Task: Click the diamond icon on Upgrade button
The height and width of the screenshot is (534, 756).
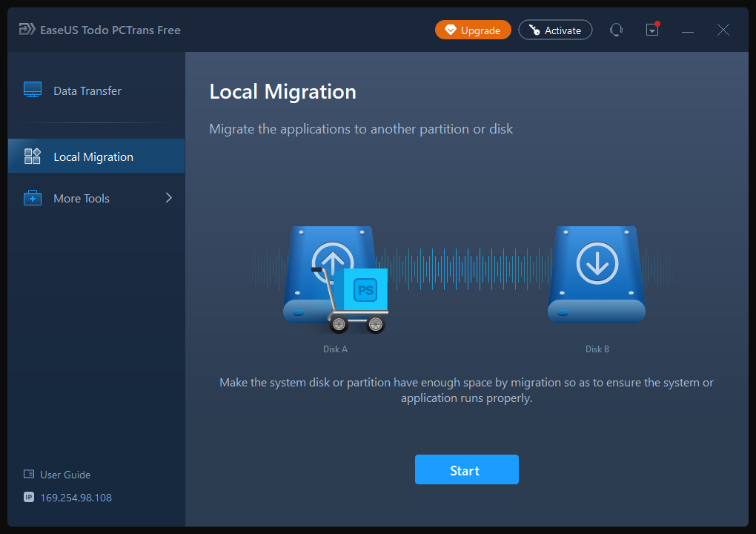Action: 451,30
